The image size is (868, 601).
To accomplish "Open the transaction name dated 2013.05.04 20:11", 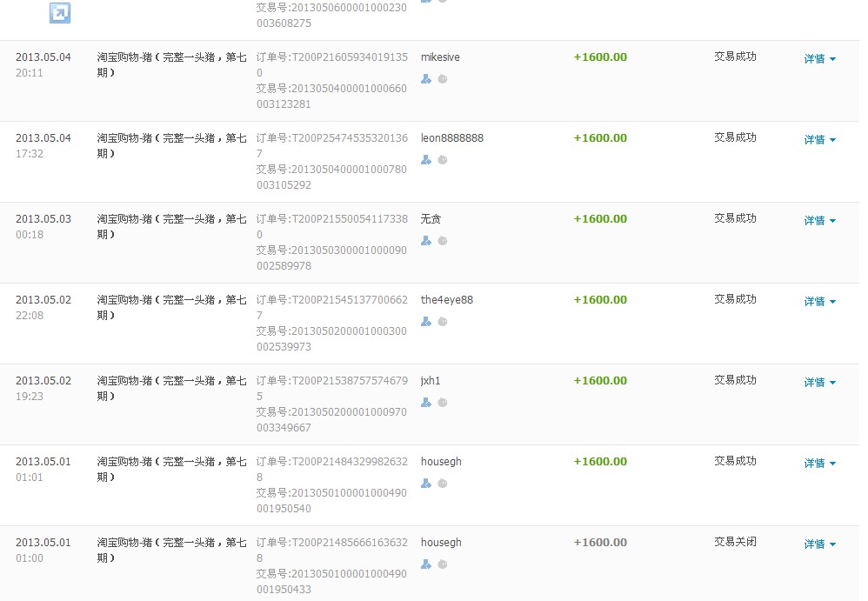I will (x=171, y=65).
